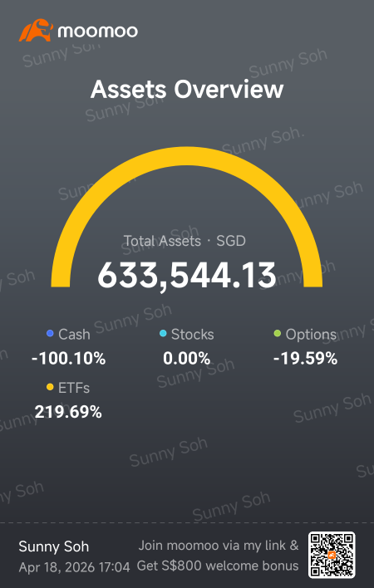
Task: Select the Stocks allocation label
Action: 193,334
